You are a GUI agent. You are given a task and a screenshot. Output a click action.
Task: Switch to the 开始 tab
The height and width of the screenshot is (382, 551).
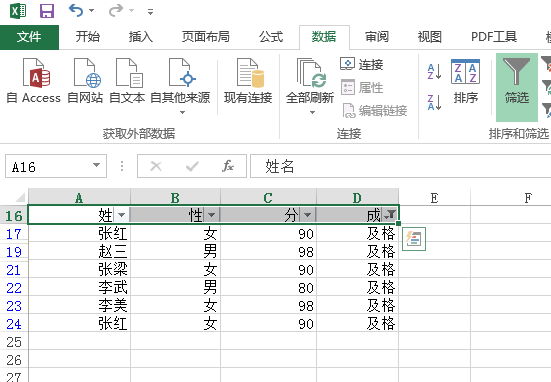coord(87,37)
